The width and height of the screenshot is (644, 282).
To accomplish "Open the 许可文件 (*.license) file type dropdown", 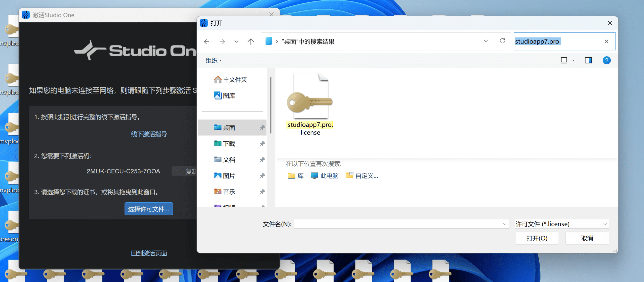I will pos(562,224).
